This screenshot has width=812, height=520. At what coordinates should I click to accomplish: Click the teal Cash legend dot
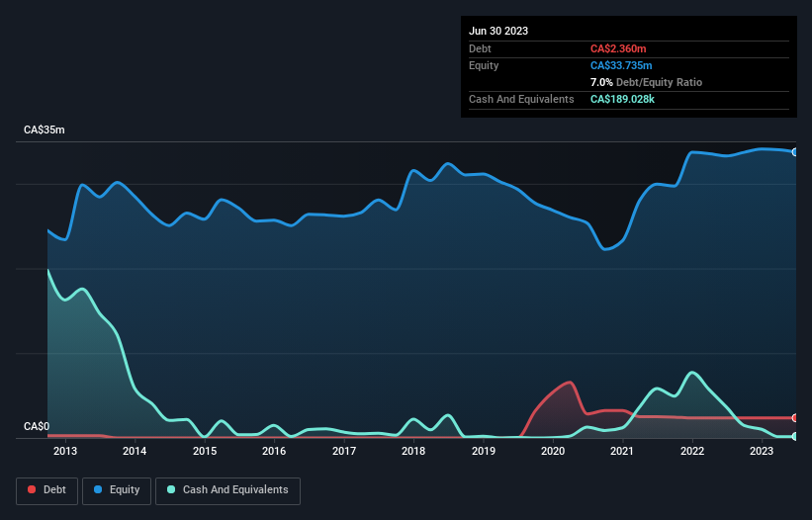click(171, 489)
